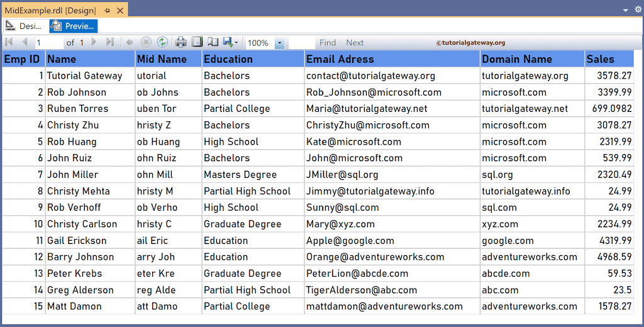Go to the first page of report
This screenshot has height=327, width=644.
pyautogui.click(x=9, y=42)
